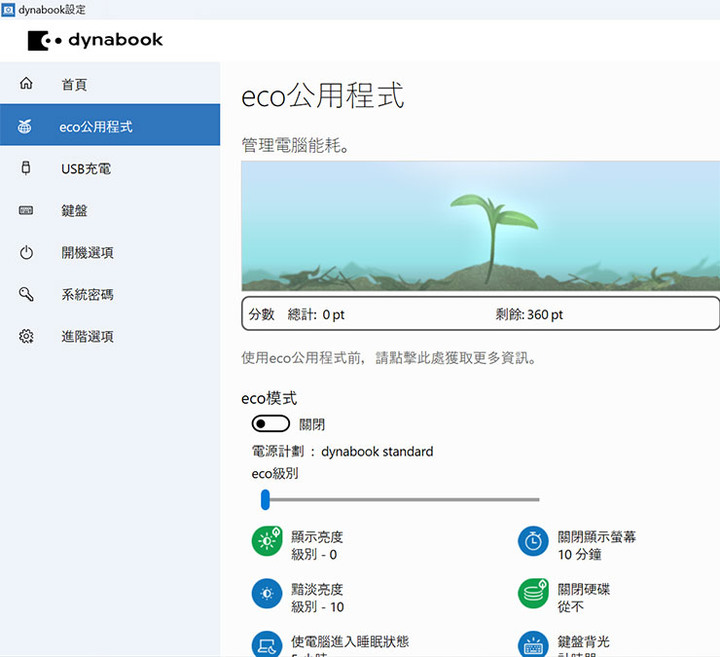720x657 pixels.
Task: Click the home icon in sidebar
Action: pos(26,83)
